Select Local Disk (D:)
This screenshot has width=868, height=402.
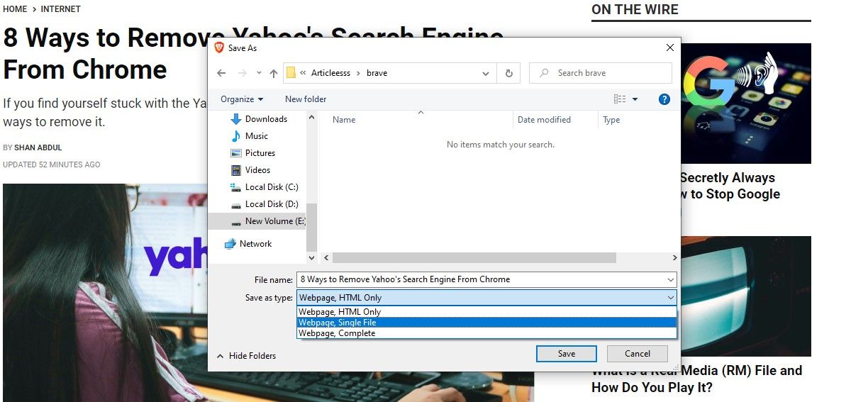click(x=271, y=204)
